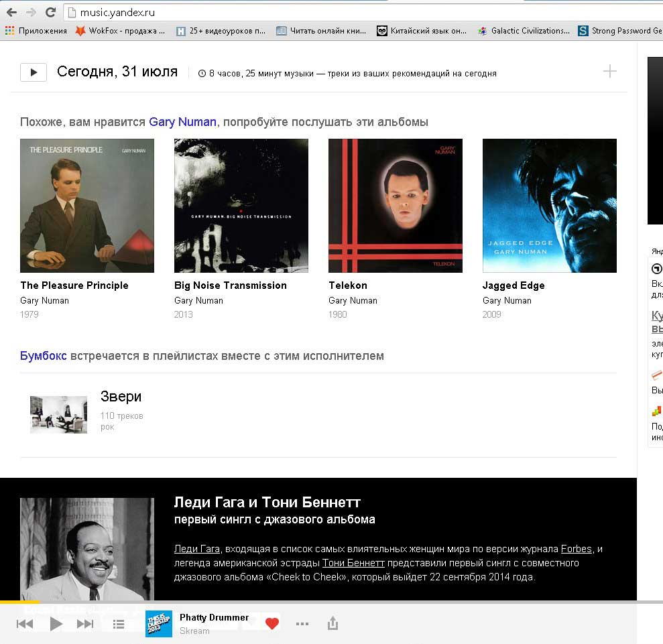This screenshot has height=644, width=663.
Task: Open the Звери artist thumbnail
Action: click(x=58, y=414)
